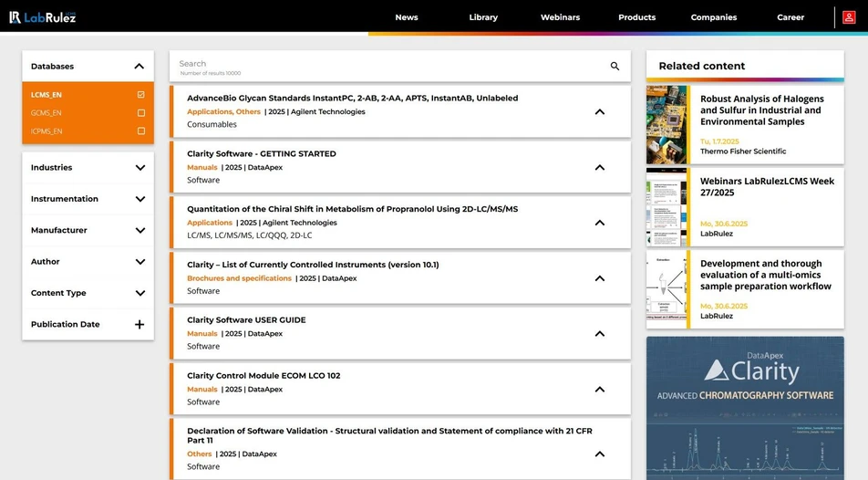Open the LabRulez logo home link
This screenshot has height=480, width=868.
point(42,17)
